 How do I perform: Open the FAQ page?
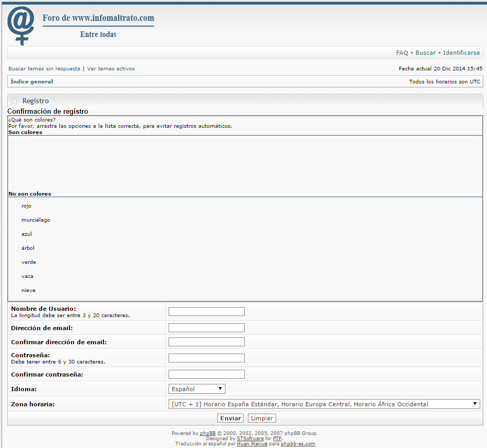(402, 53)
